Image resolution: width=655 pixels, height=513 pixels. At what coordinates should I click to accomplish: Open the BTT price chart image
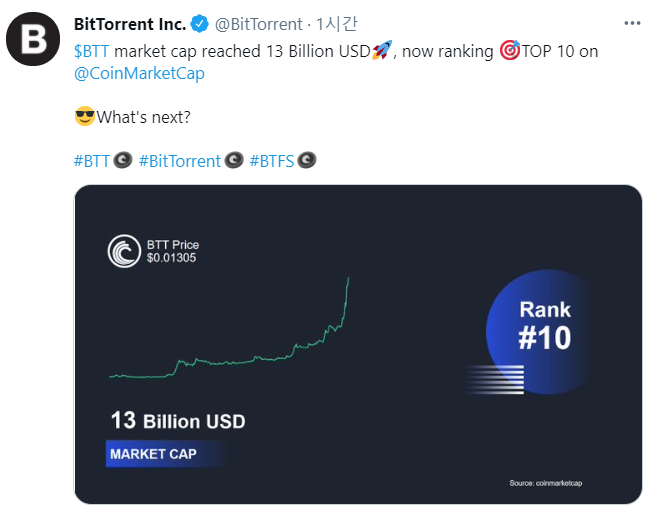click(x=358, y=345)
